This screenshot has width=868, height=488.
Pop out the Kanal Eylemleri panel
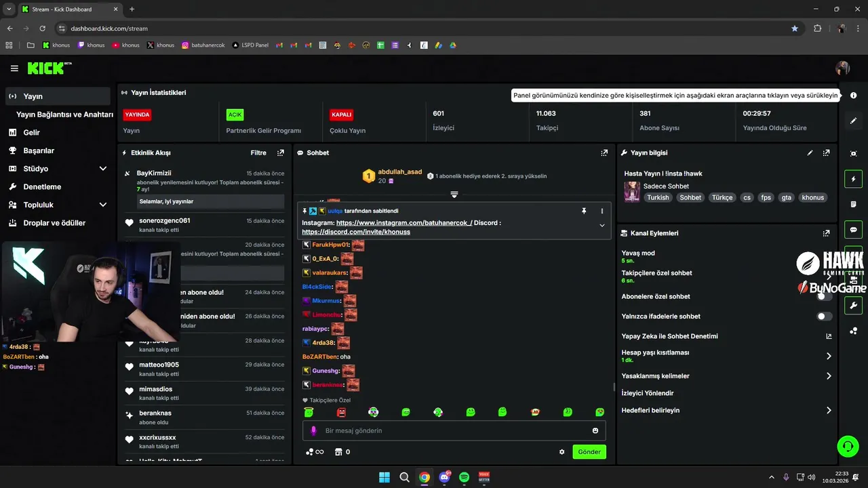[826, 233]
